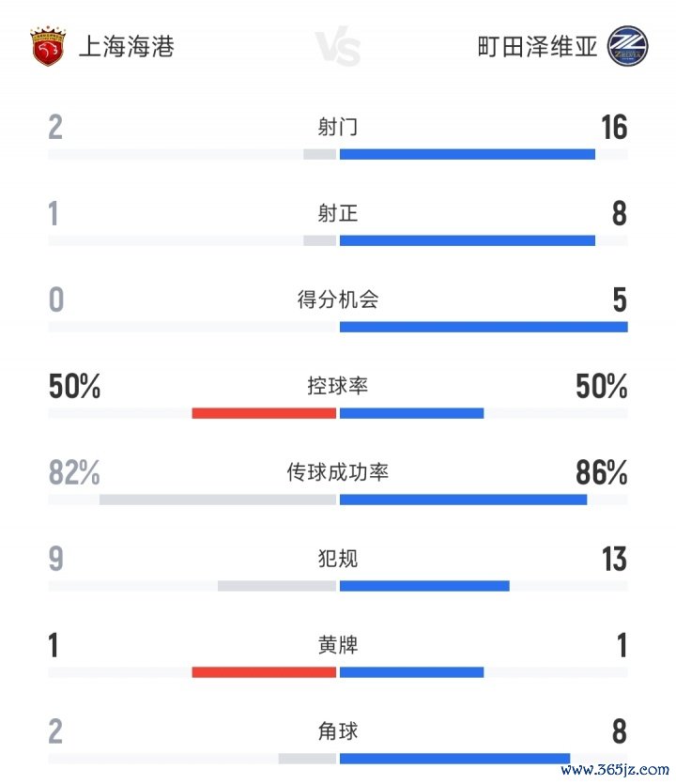Screen dimensions: 676x784
Task: Click the 射正 stat label
Action: pos(338,214)
